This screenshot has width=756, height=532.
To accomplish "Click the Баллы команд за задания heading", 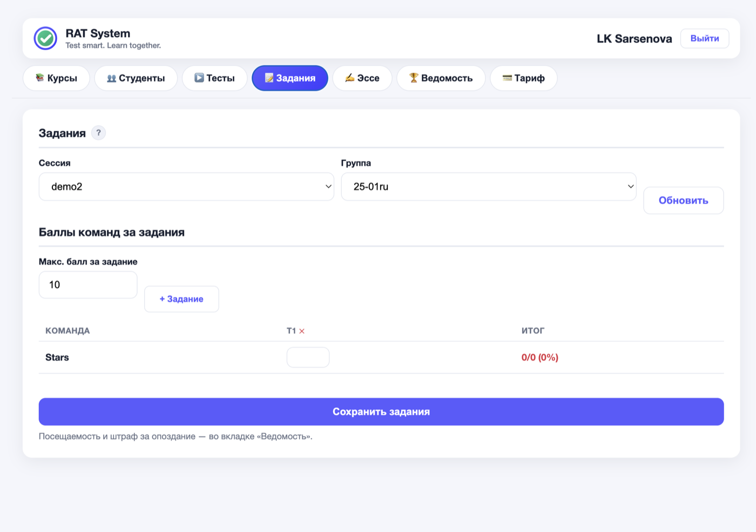I will (112, 232).
